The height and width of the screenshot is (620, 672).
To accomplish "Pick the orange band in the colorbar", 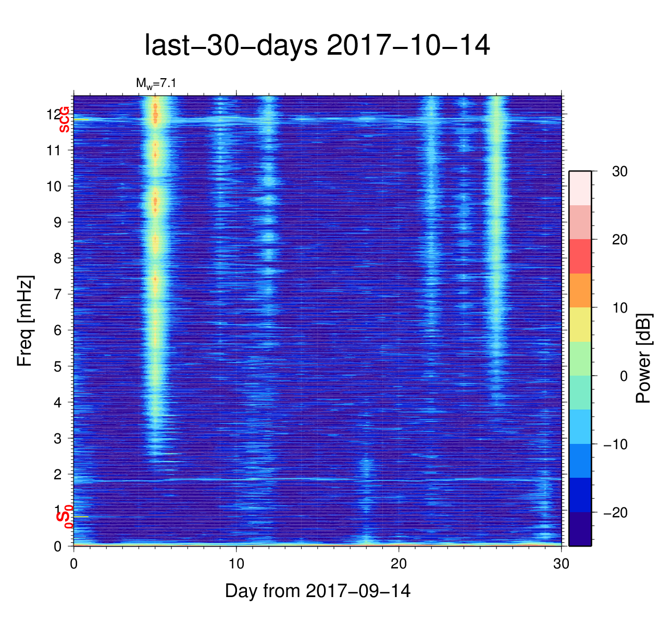I will [580, 290].
